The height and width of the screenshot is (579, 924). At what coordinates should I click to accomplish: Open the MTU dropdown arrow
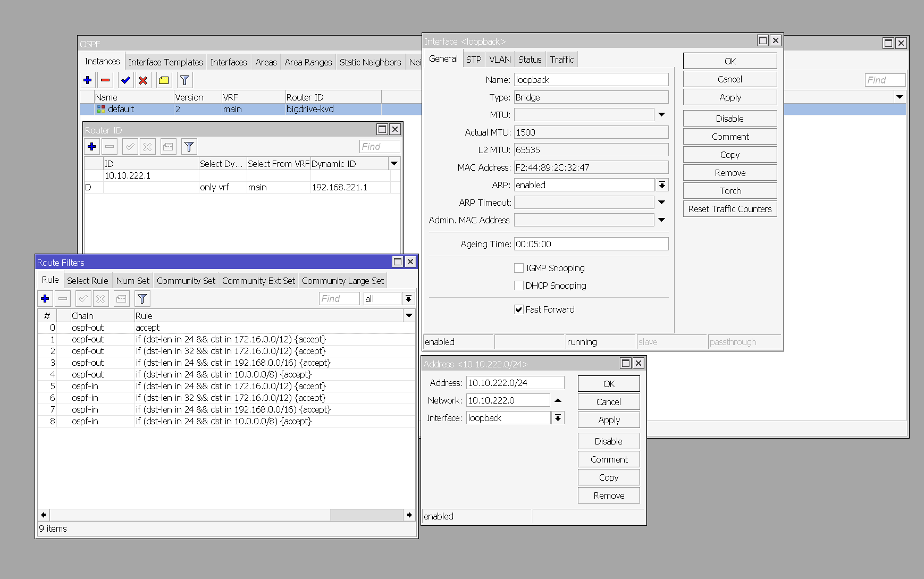click(661, 114)
